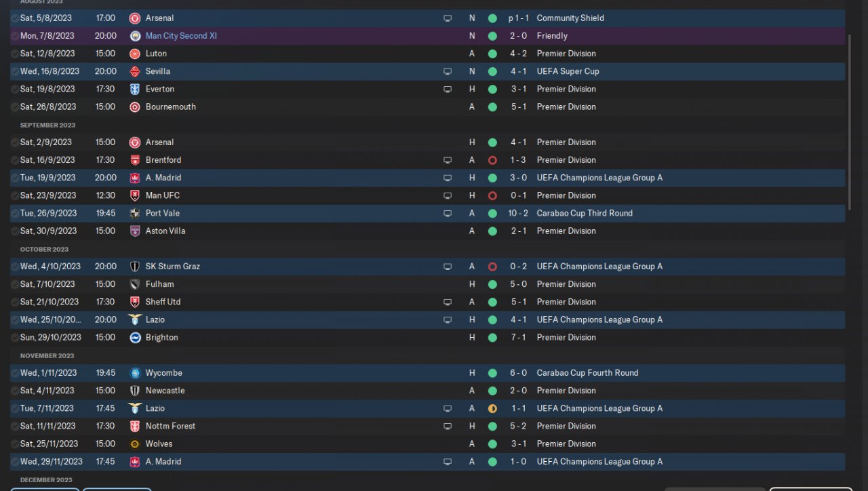Click the yellow draw indicator for Lazio 1-1
Viewport: 868px width, 491px height.
tap(492, 408)
